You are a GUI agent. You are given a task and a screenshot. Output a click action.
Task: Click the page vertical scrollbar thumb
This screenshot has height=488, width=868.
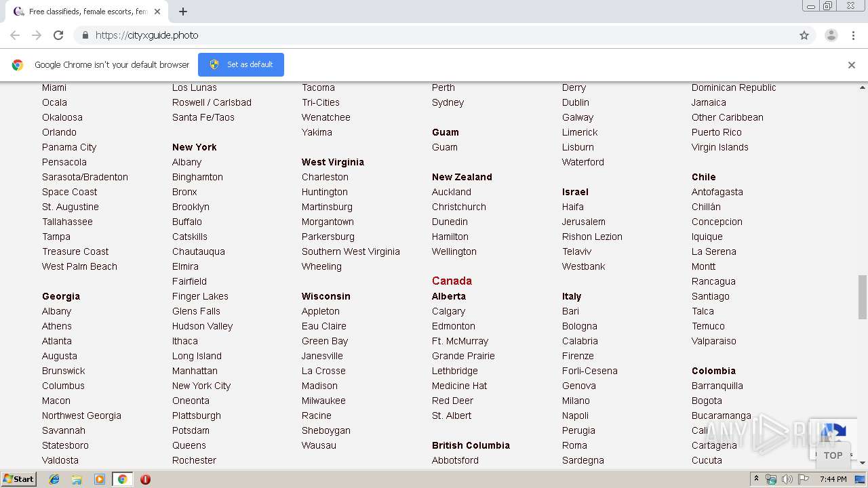[863, 296]
